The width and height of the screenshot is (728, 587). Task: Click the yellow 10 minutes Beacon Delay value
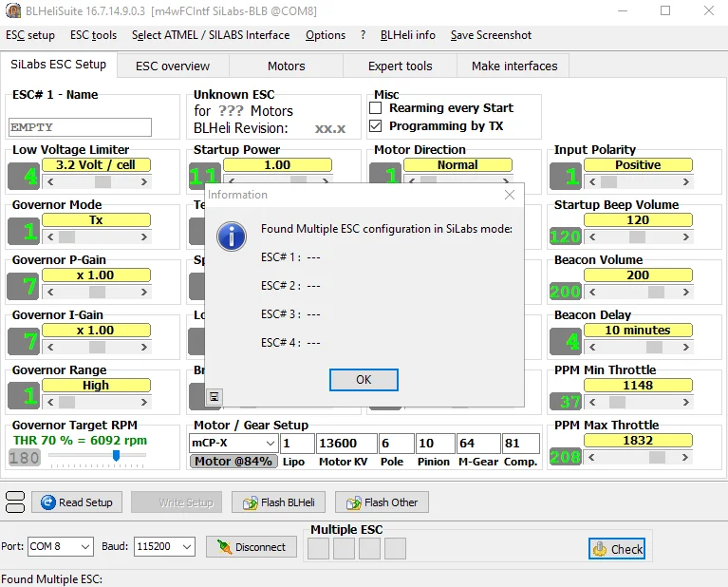[x=638, y=331]
